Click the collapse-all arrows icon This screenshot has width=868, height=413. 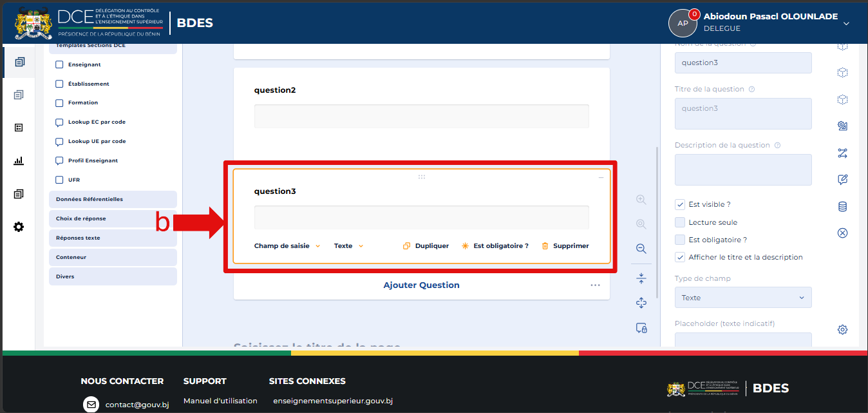[x=641, y=278]
